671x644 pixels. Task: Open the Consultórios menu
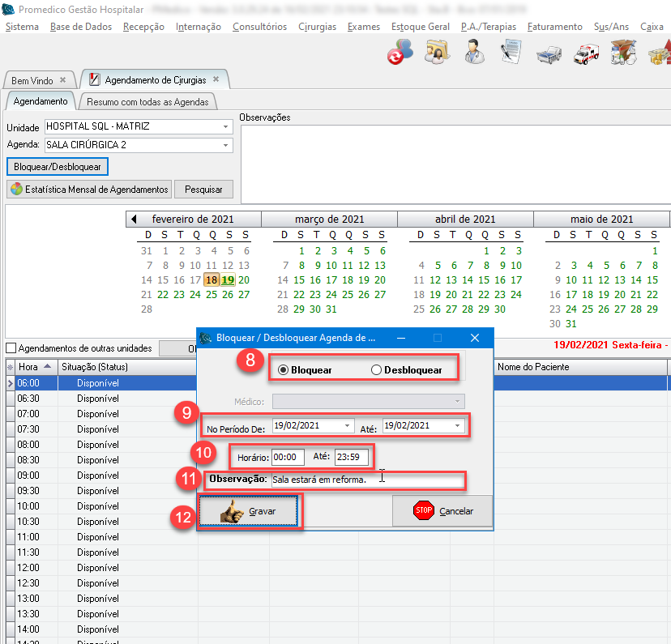pyautogui.click(x=260, y=27)
